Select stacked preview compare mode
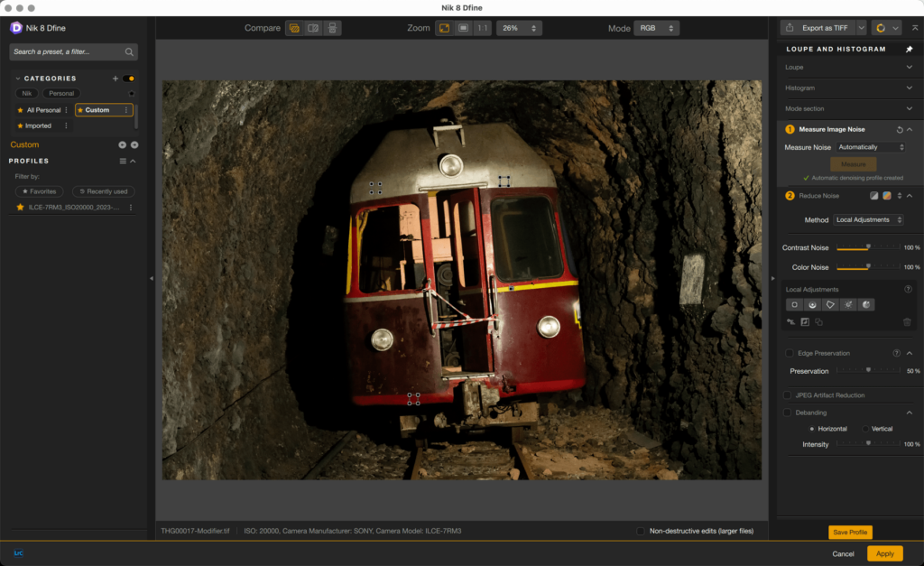 pos(332,28)
